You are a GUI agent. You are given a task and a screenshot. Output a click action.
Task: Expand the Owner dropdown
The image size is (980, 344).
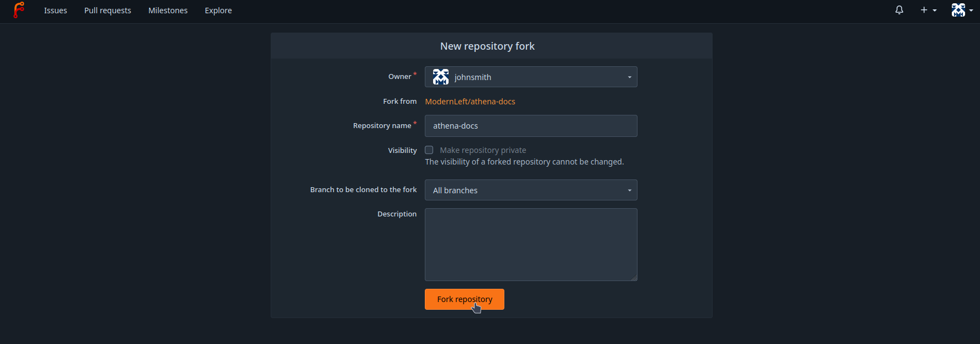coord(531,77)
